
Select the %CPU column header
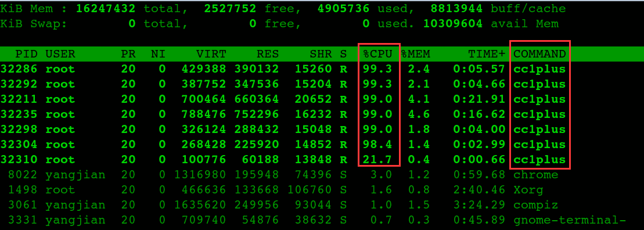pos(377,54)
